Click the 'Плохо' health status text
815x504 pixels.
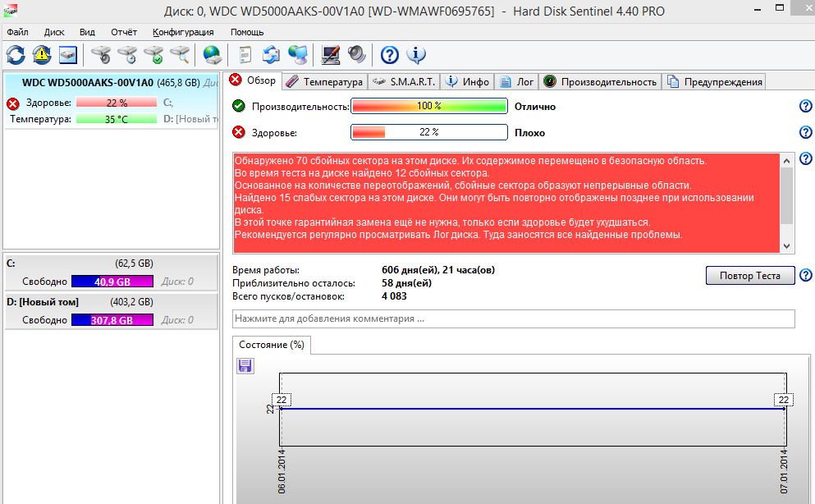coord(529,132)
